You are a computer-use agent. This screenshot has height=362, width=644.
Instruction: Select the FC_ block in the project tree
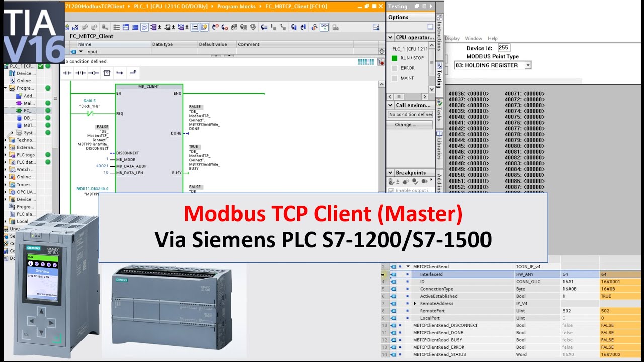point(25,110)
